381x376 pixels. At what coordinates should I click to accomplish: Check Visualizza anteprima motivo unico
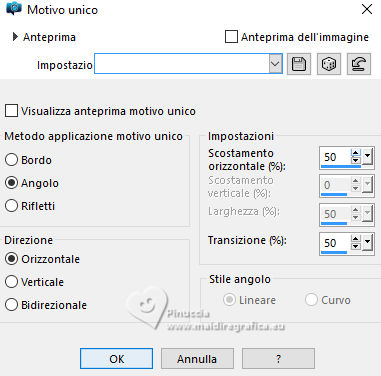(11, 111)
